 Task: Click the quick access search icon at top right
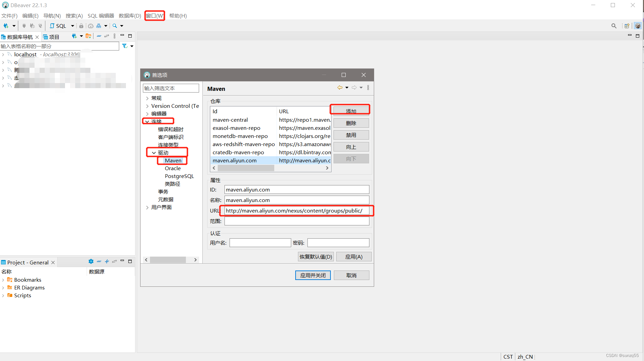pyautogui.click(x=614, y=26)
